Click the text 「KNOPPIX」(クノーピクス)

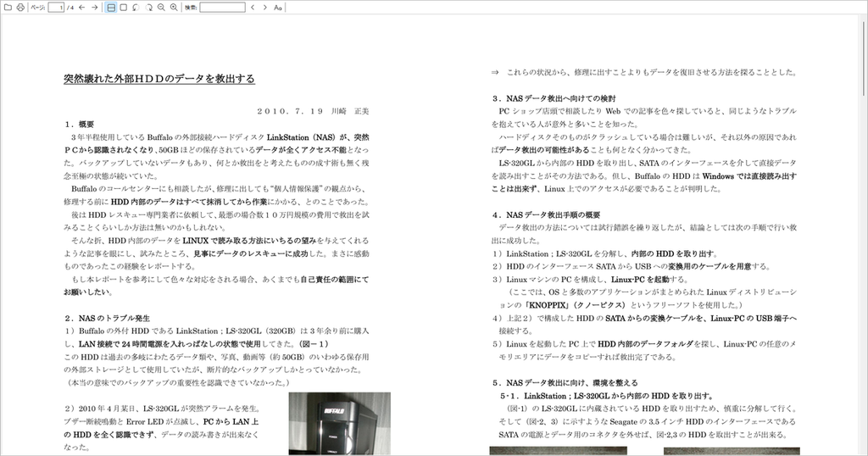[x=574, y=305]
